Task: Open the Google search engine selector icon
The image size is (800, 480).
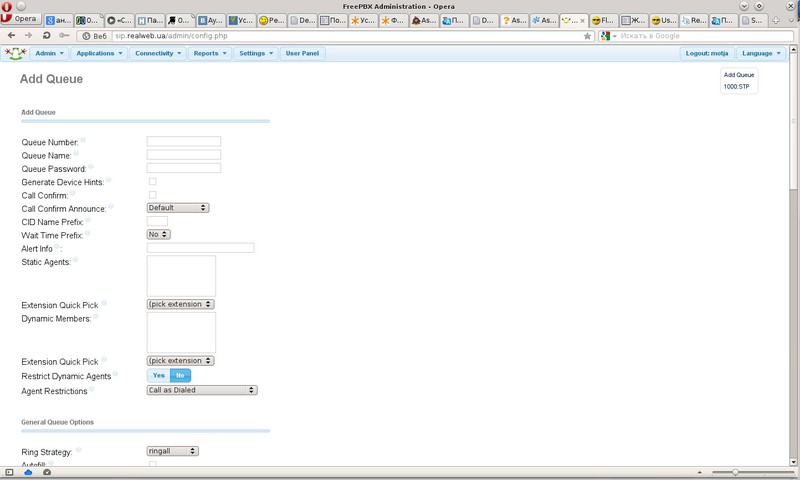Action: 608,36
